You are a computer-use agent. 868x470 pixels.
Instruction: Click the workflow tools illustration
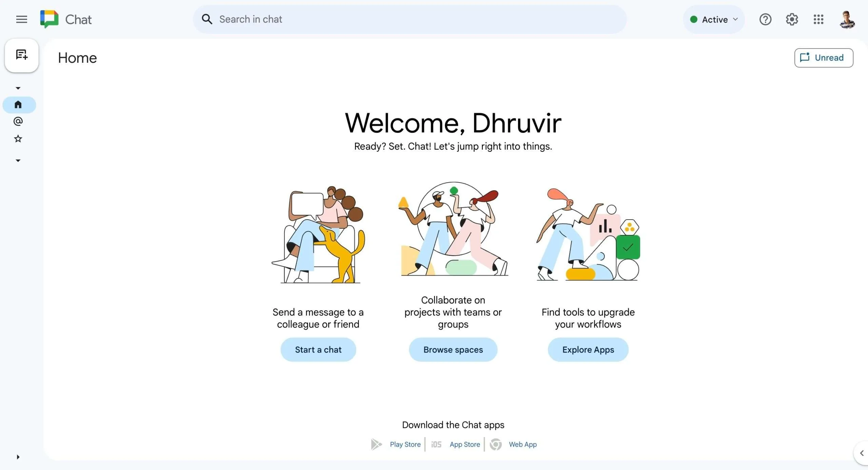(588, 234)
